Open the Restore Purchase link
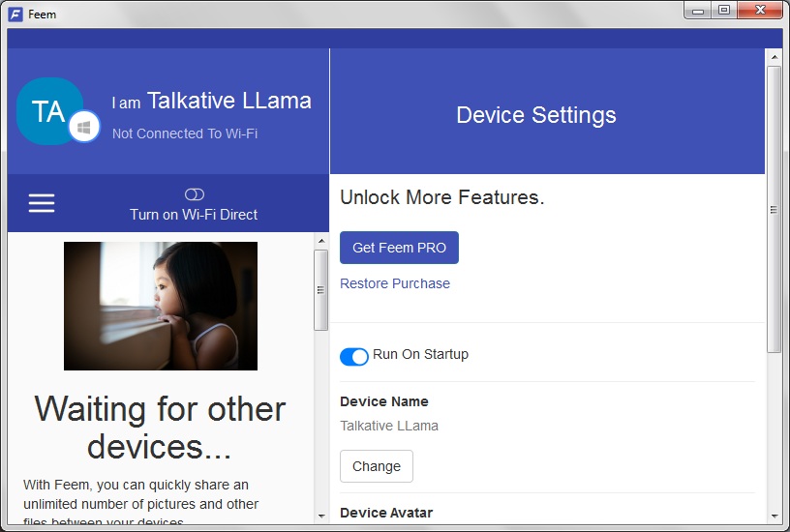The height and width of the screenshot is (532, 790). click(395, 283)
